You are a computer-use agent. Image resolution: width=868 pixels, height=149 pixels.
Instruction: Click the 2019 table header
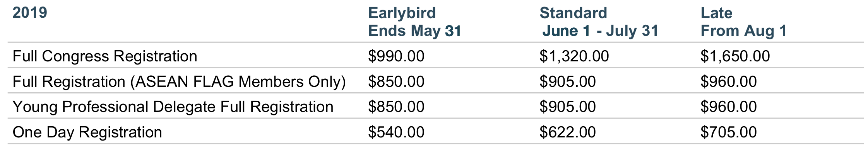30,13
